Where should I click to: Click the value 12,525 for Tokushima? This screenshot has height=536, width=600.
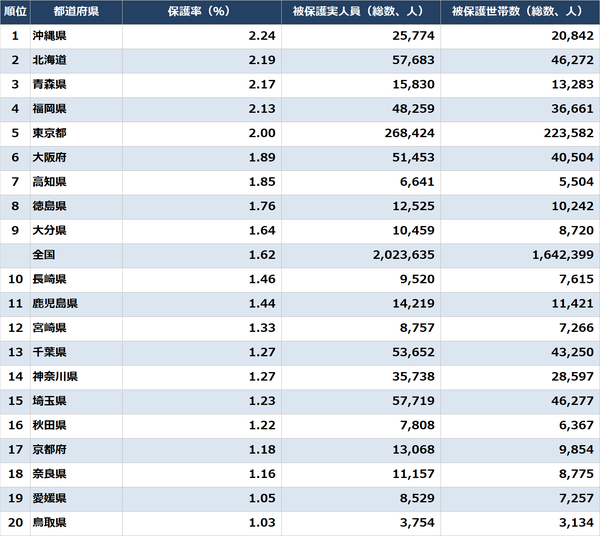tap(414, 206)
